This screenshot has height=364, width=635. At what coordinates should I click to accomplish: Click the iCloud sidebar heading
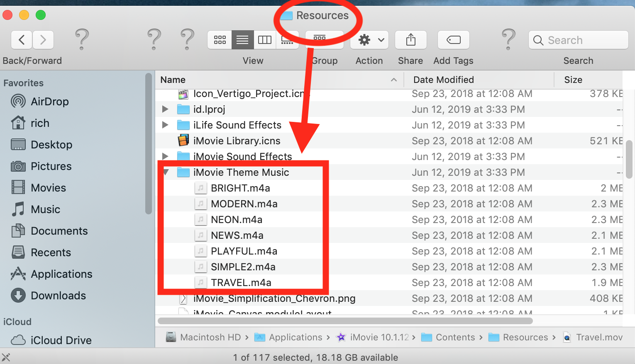pyautogui.click(x=17, y=322)
